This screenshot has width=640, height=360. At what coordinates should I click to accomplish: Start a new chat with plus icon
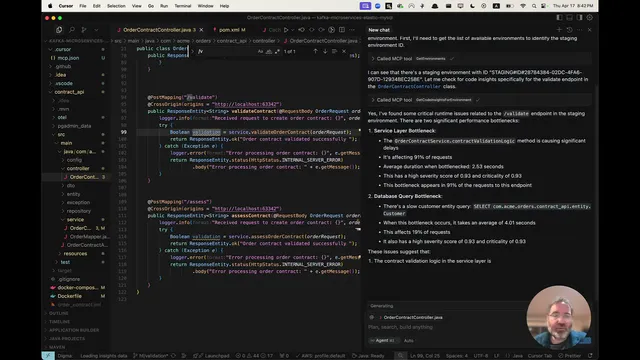coord(559,30)
